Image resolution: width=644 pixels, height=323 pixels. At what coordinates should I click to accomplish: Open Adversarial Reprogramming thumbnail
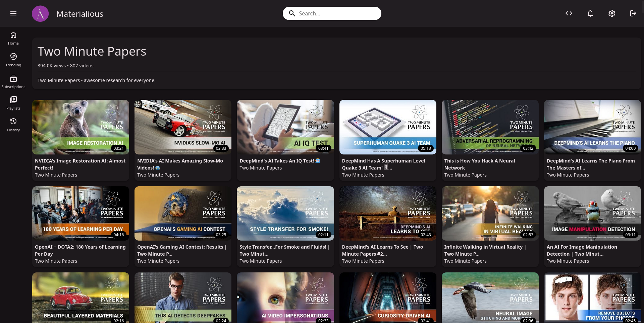point(490,127)
